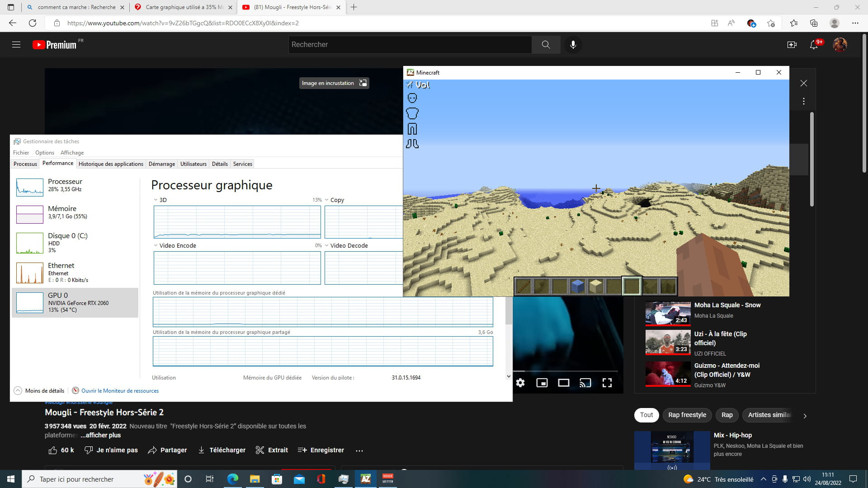Image resolution: width=868 pixels, height=488 pixels.
Task: Open playlist three-dot options menu
Action: tap(803, 101)
